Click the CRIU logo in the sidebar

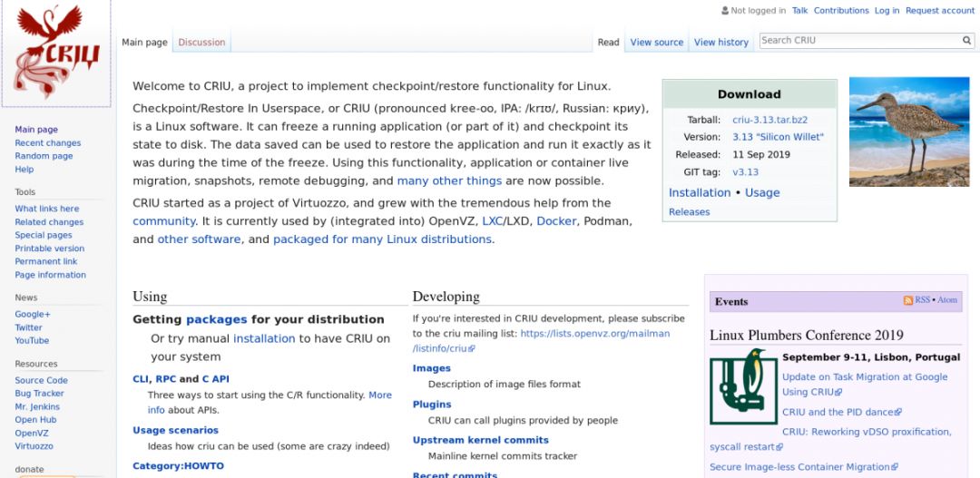click(56, 54)
